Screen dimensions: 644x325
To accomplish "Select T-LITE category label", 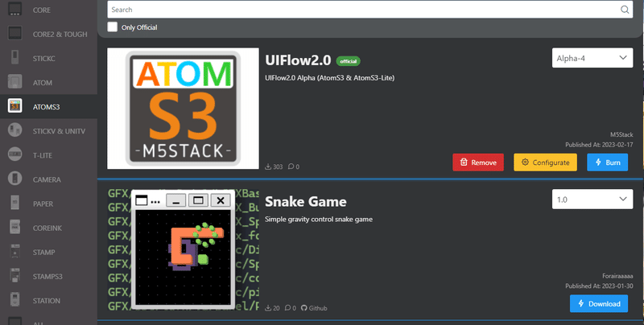I will pyautogui.click(x=43, y=155).
